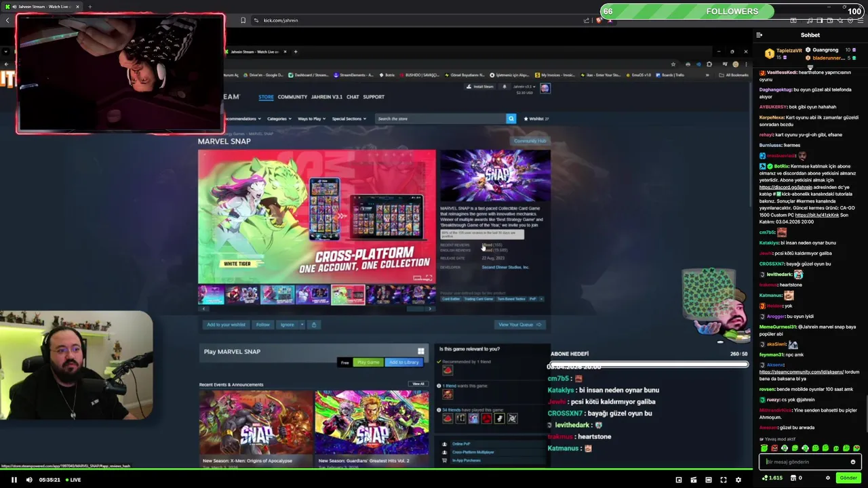The height and width of the screenshot is (488, 868).
Task: Open the Steam CHAT menu
Action: pos(353,97)
